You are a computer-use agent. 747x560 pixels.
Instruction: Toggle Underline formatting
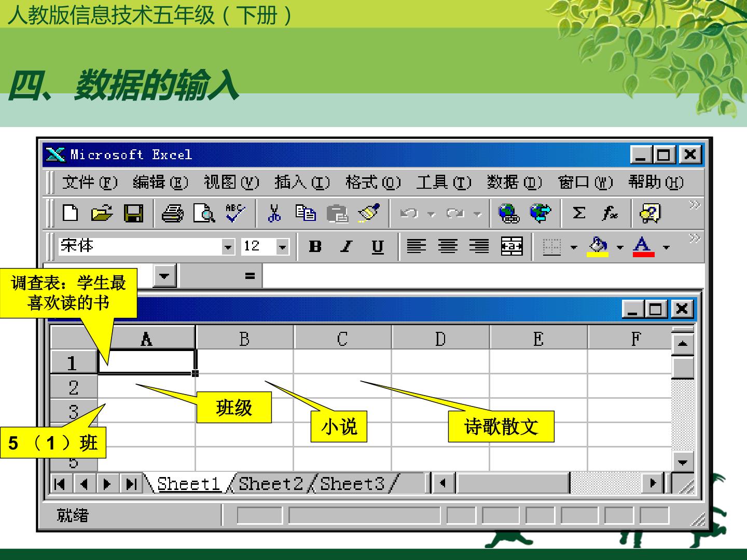378,246
